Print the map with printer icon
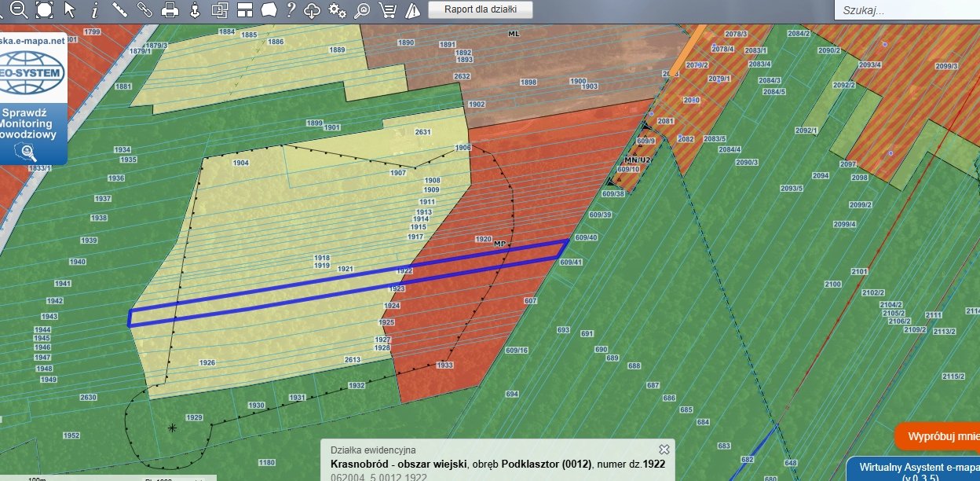 pyautogui.click(x=170, y=9)
